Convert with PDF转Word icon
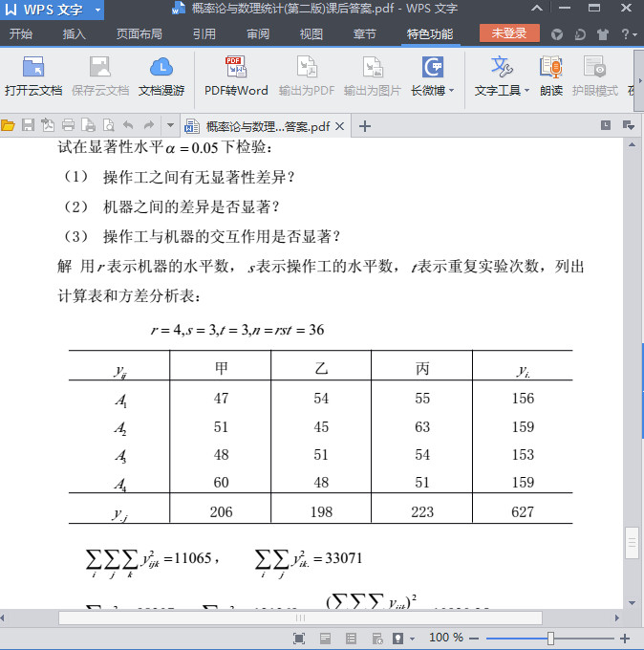 pyautogui.click(x=236, y=67)
